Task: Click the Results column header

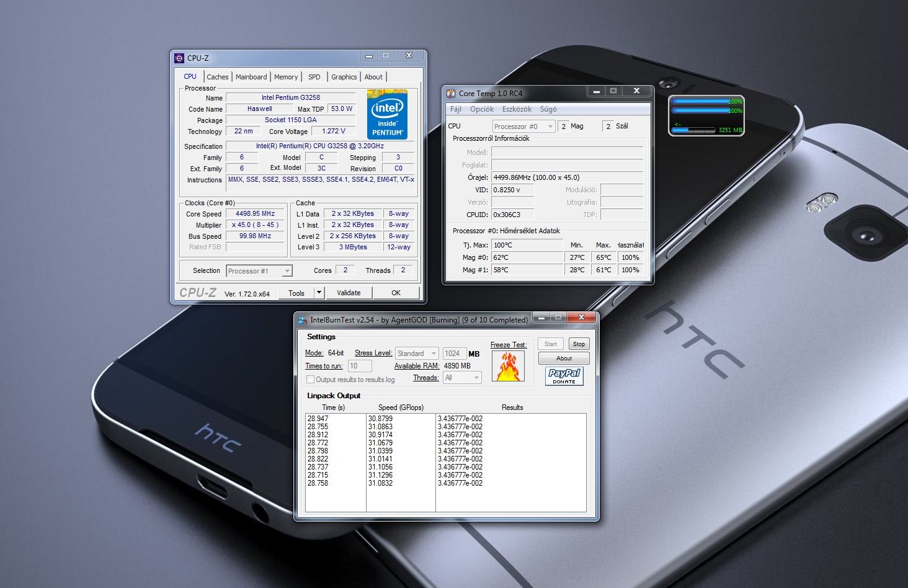Action: (512, 408)
